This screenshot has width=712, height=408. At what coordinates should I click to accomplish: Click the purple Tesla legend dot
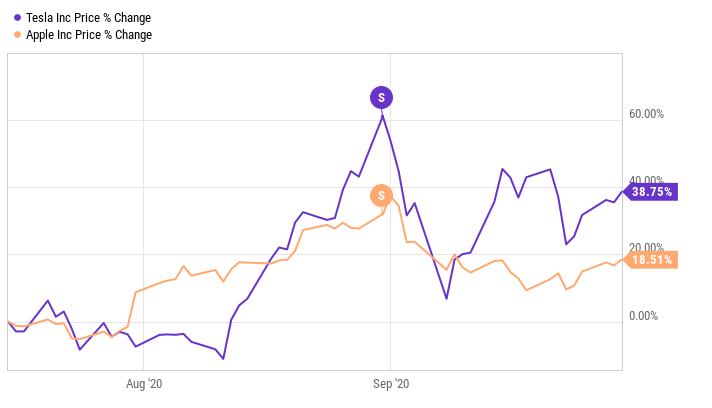point(17,18)
